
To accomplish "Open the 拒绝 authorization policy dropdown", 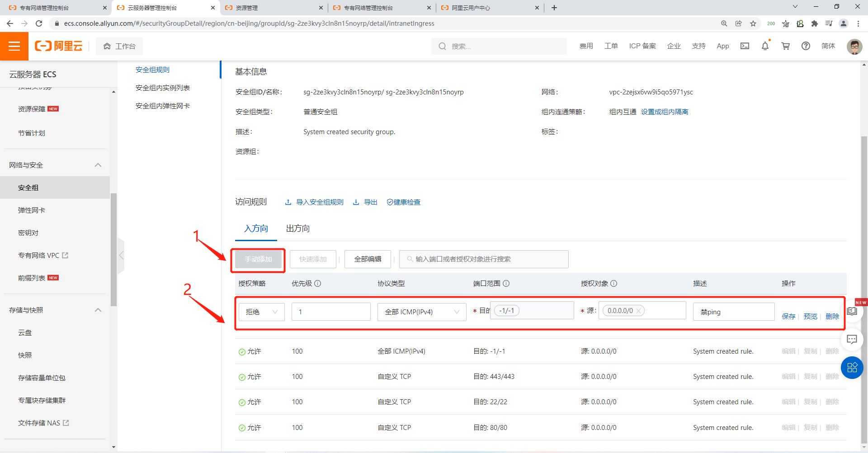I will pos(261,312).
